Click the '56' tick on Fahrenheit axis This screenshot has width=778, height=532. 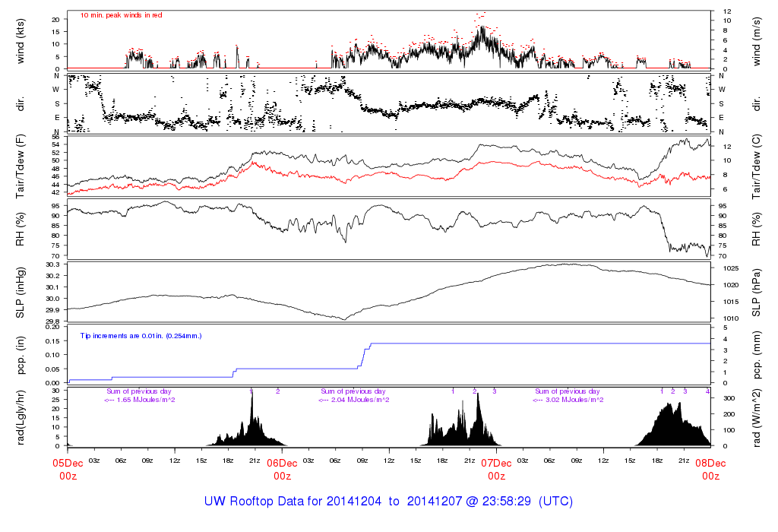point(55,137)
